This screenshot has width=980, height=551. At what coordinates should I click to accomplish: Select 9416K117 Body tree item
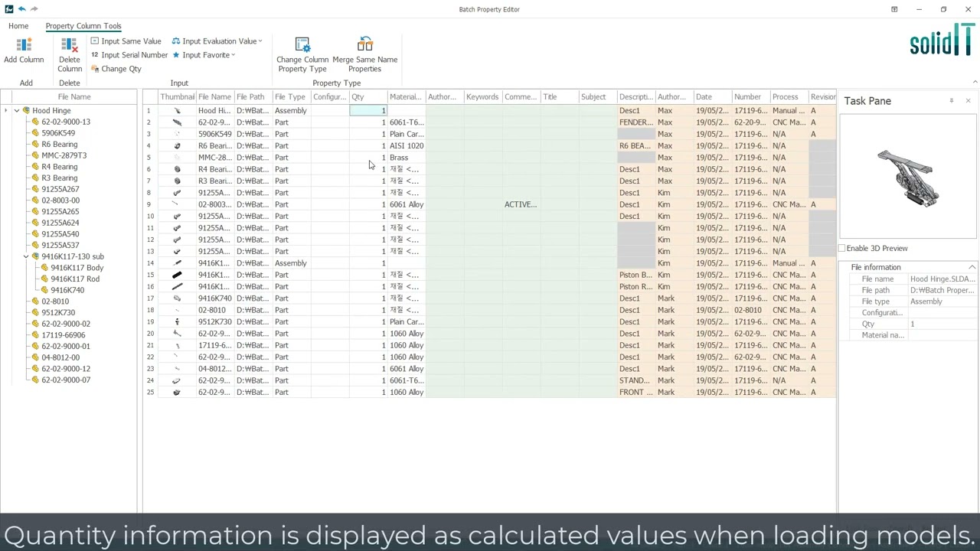(77, 268)
